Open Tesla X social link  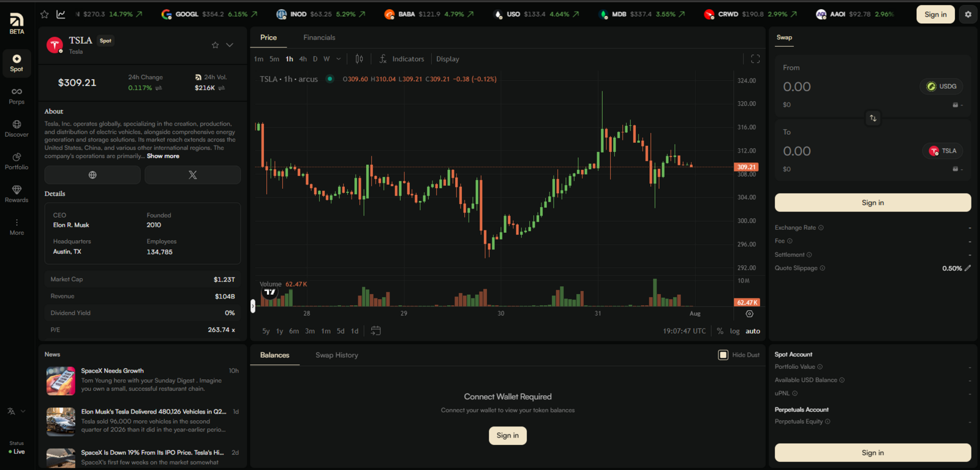pos(192,175)
